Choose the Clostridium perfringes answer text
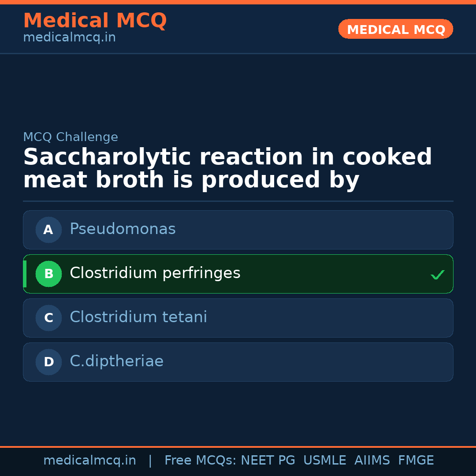 pos(155,273)
